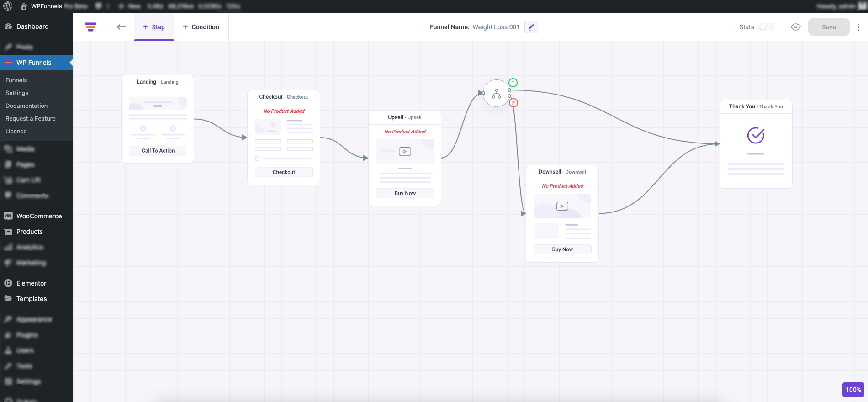
Task: Go back using the left arrow
Action: (122, 27)
